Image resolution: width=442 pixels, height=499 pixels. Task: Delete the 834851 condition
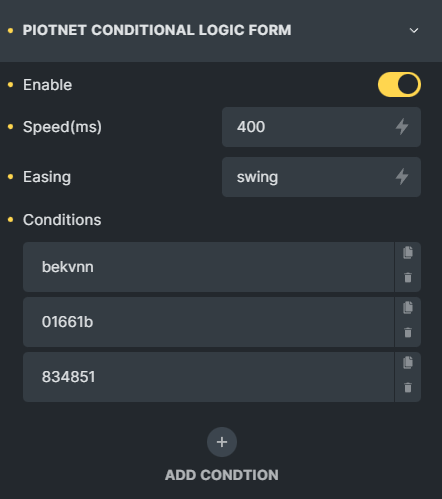[x=408, y=387]
